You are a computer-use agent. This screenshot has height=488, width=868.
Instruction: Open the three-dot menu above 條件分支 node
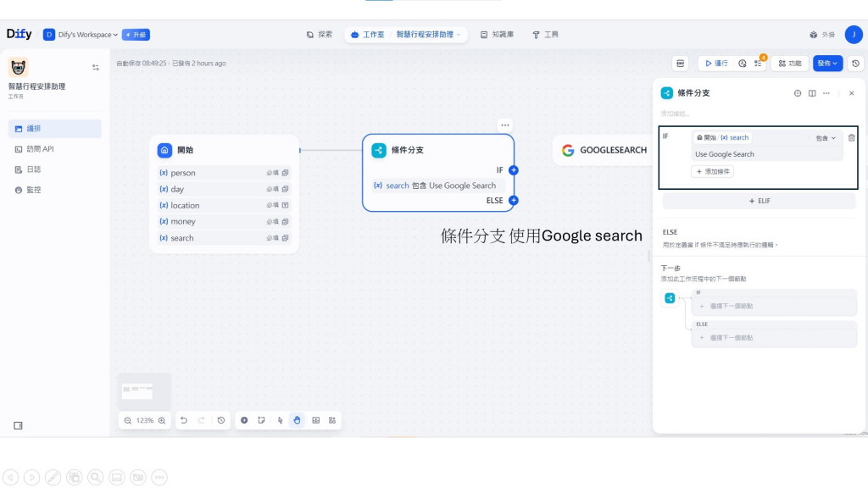pos(505,125)
